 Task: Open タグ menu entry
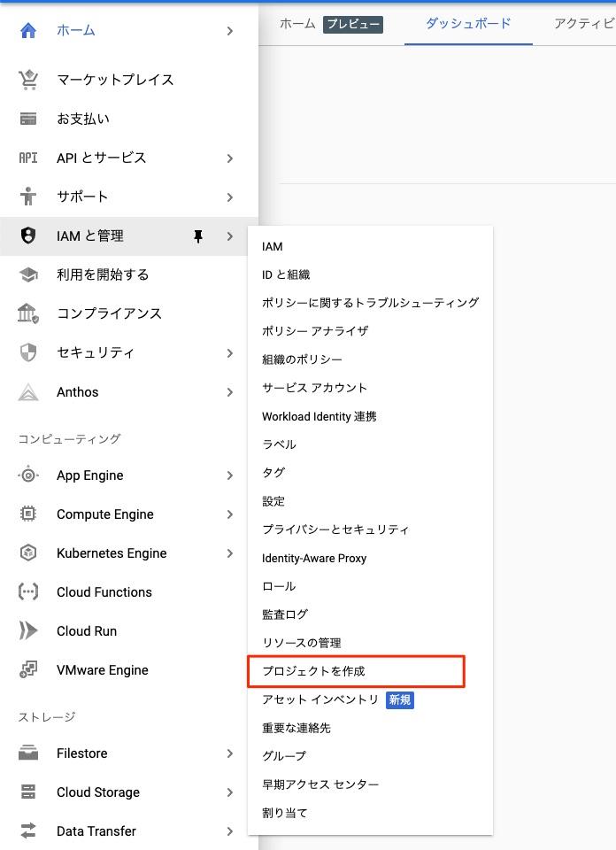point(273,473)
